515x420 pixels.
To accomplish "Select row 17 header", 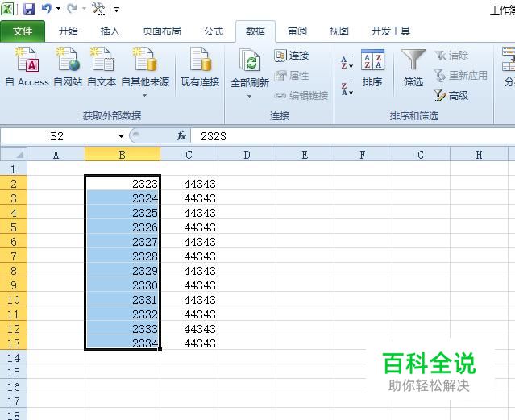I will coord(14,401).
